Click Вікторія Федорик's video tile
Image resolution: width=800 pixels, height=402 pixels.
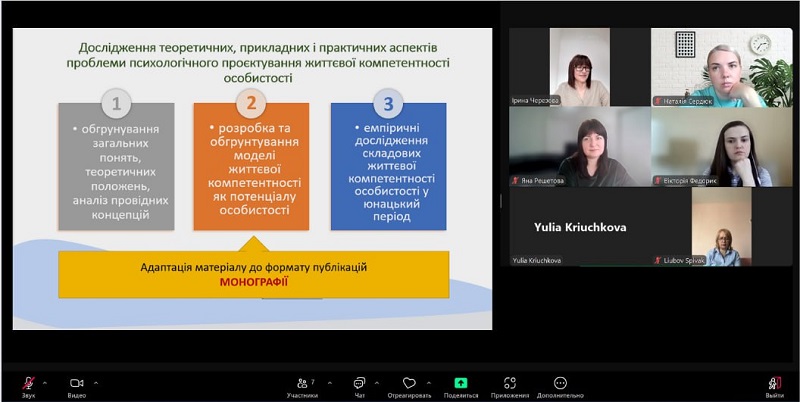point(721,147)
